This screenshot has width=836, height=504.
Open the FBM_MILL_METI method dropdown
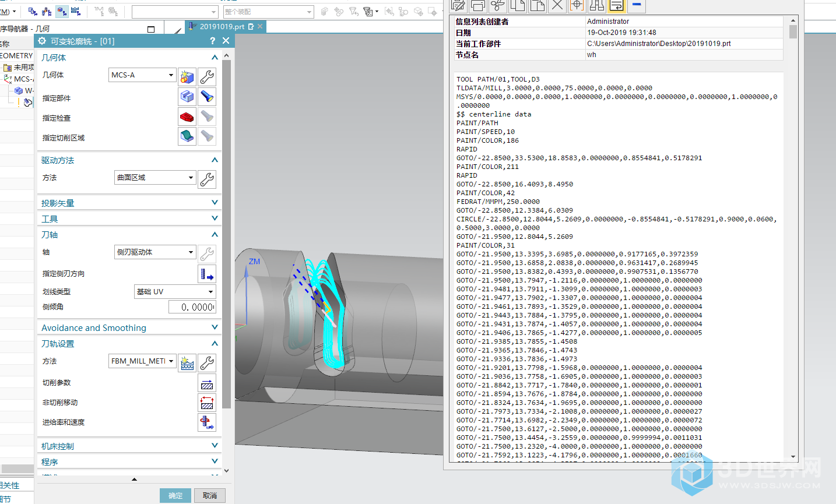[x=142, y=361]
